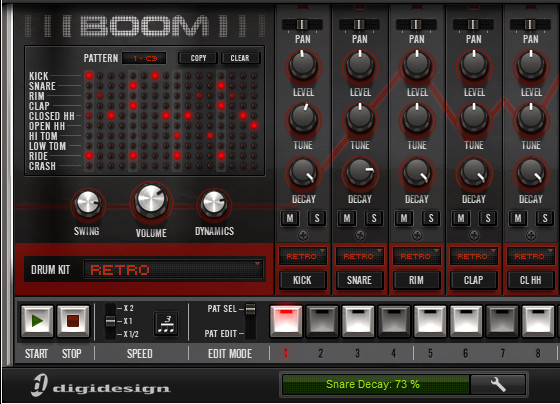
Task: Click the KICK instrument button
Action: 303,280
